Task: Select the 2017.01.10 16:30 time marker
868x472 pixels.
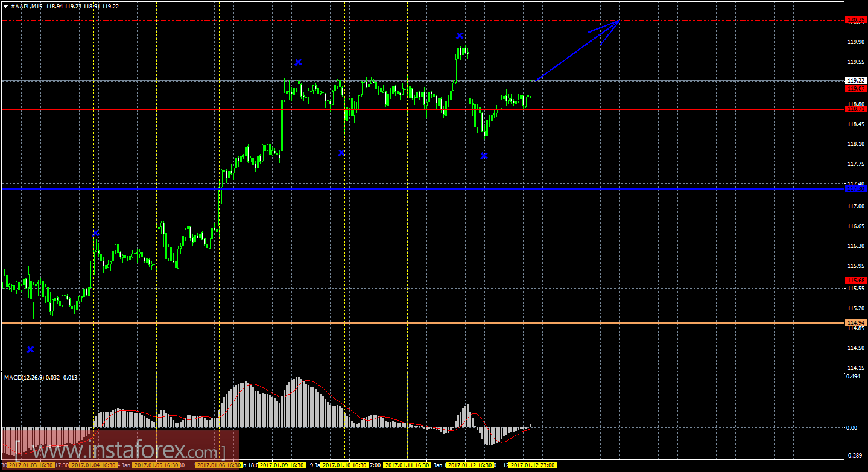Action: click(344, 465)
